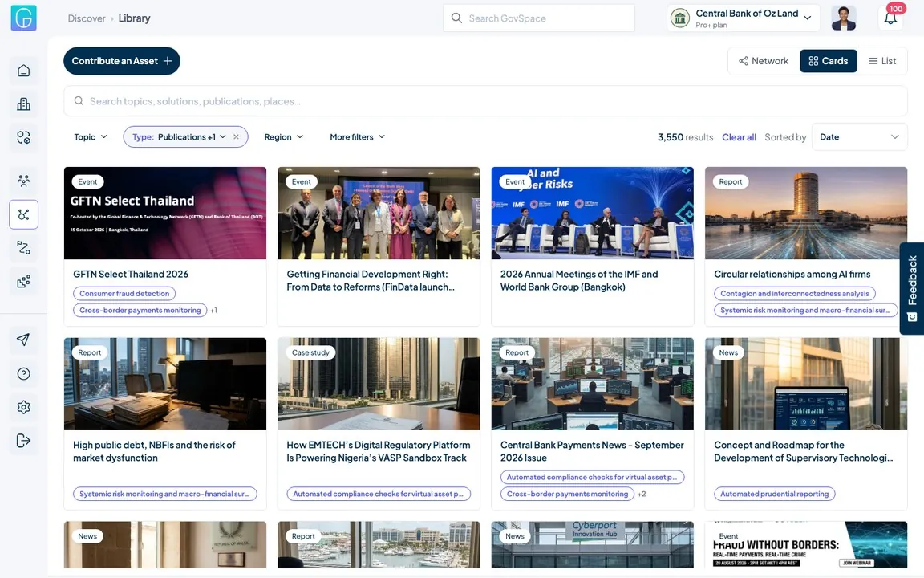Viewport: 924px width, 578px height.
Task: Expand the Topic filter dropdown
Action: coord(91,136)
